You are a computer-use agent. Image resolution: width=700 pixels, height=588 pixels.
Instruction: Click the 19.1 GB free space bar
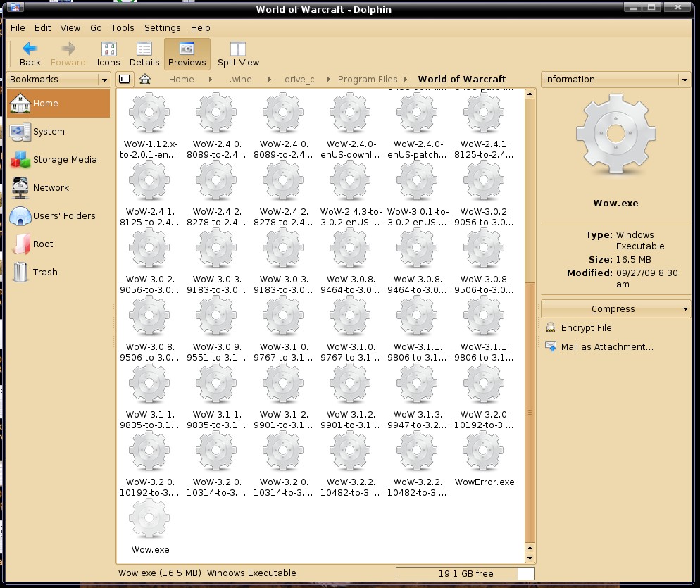coord(465,573)
